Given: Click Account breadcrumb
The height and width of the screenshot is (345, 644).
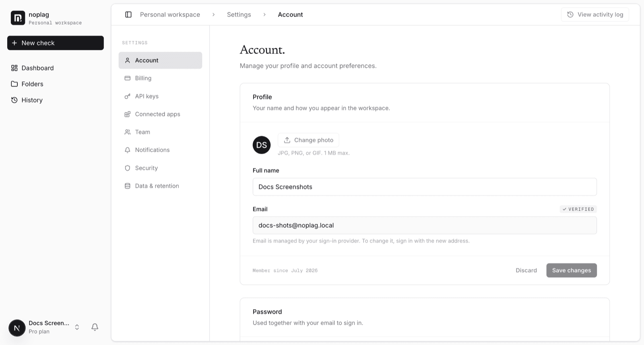Looking at the screenshot, I should 290,14.
